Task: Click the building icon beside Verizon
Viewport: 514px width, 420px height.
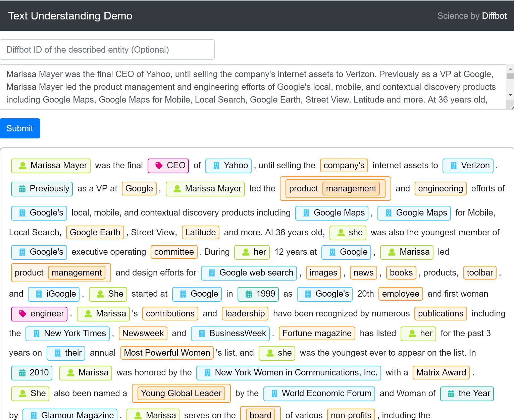Action: pos(454,166)
